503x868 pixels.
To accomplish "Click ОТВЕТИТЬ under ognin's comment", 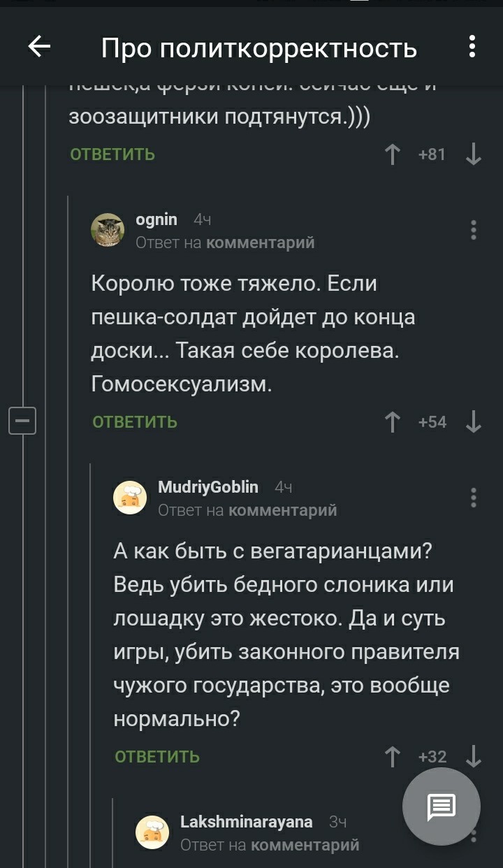I will (135, 422).
